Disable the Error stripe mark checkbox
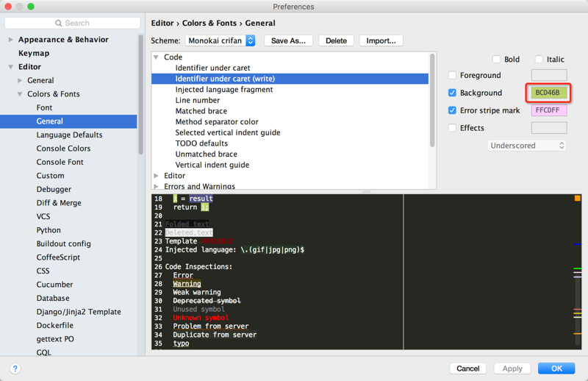The width and height of the screenshot is (588, 381). [x=453, y=110]
